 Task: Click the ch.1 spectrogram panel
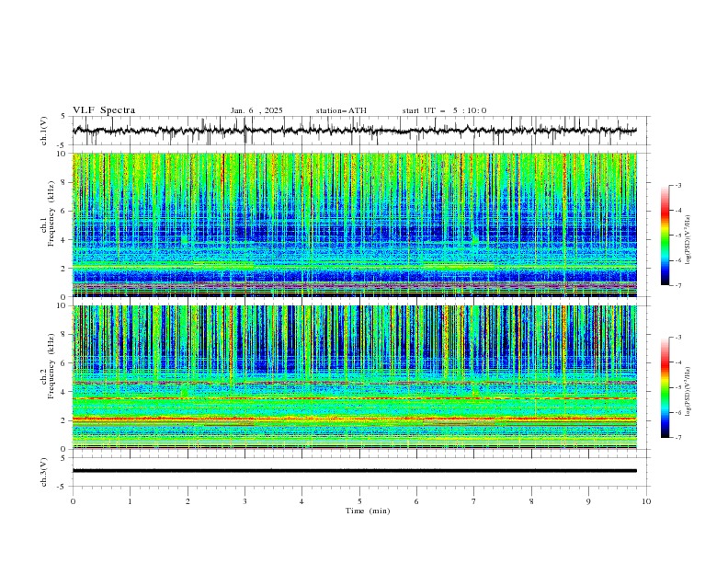[355, 224]
